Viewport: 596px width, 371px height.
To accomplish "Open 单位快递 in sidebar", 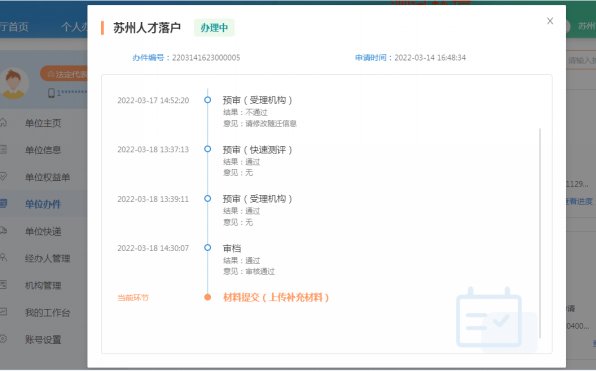I will 43,231.
